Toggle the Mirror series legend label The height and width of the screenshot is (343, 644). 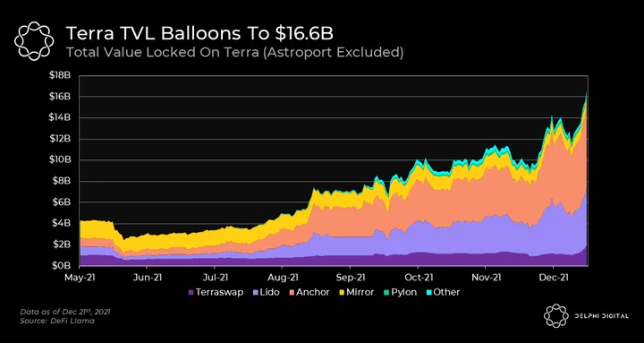[360, 293]
